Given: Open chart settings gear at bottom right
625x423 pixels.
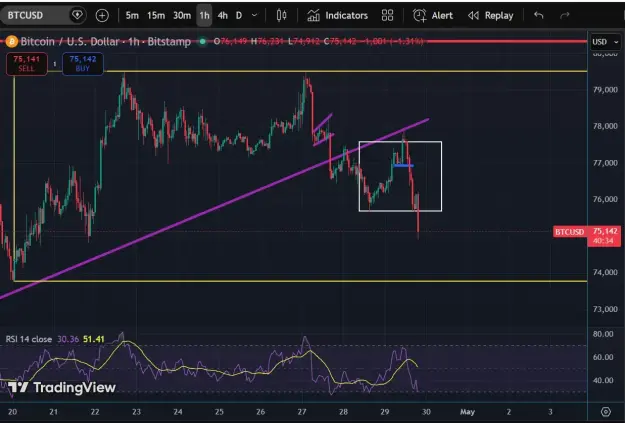Looking at the screenshot, I should tap(605, 412).
